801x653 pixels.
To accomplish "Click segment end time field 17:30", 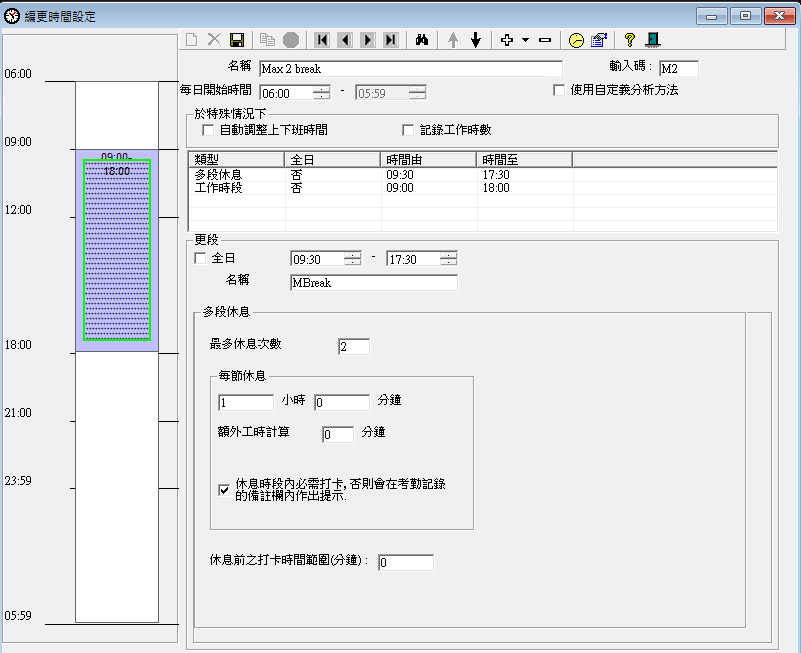I will click(x=413, y=259).
